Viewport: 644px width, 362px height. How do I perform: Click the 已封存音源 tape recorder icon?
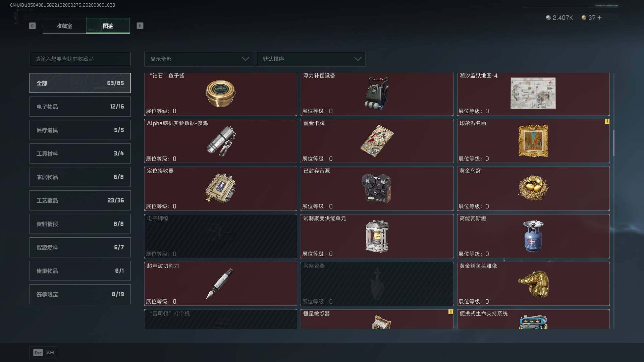(x=376, y=188)
